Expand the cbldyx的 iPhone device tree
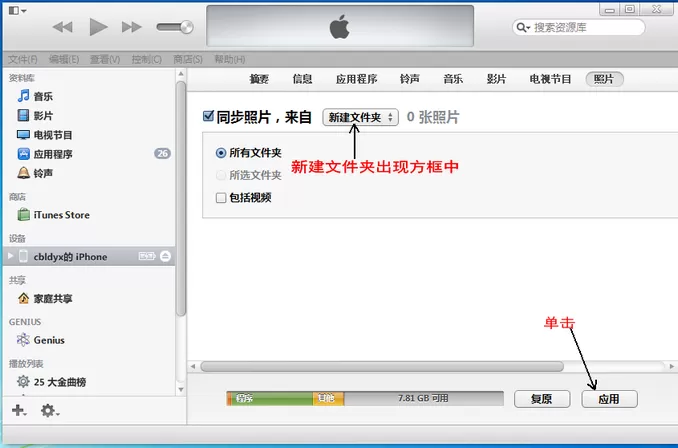The height and width of the screenshot is (448, 678). point(10,256)
